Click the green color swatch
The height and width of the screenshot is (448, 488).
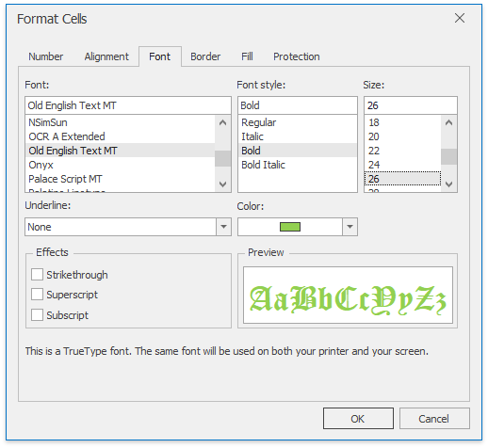(290, 227)
